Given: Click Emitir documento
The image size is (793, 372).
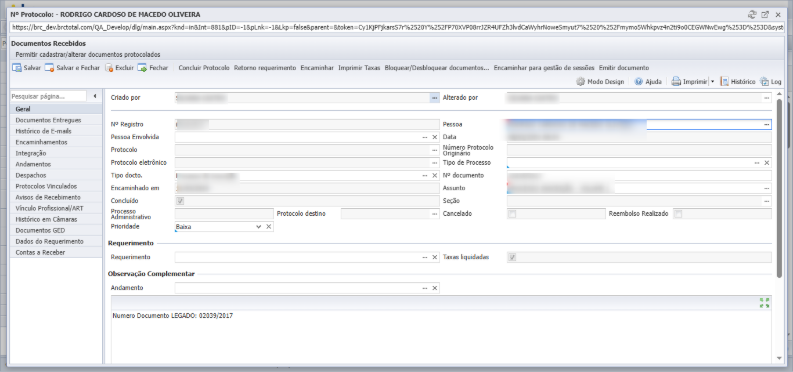Looking at the screenshot, I should [x=624, y=68].
